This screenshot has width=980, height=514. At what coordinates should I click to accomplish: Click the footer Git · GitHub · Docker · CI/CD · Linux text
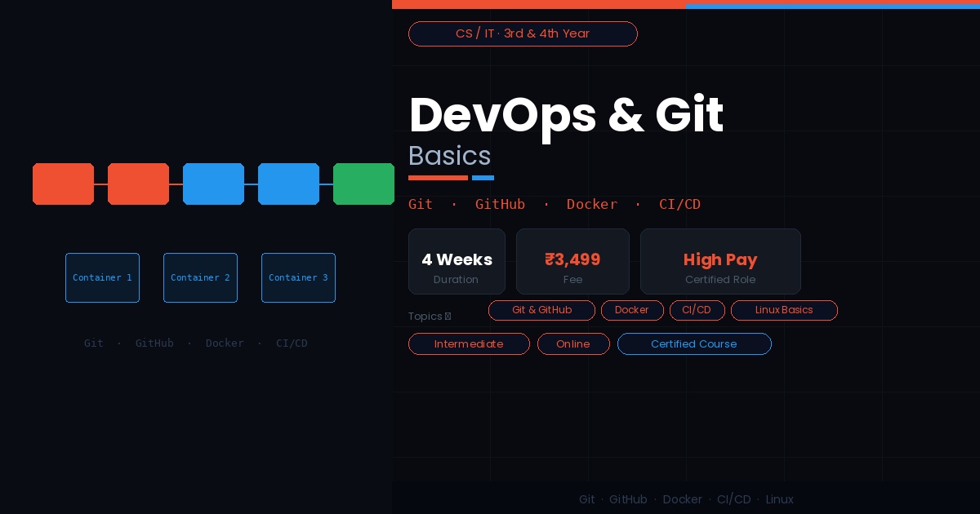pyautogui.click(x=686, y=499)
